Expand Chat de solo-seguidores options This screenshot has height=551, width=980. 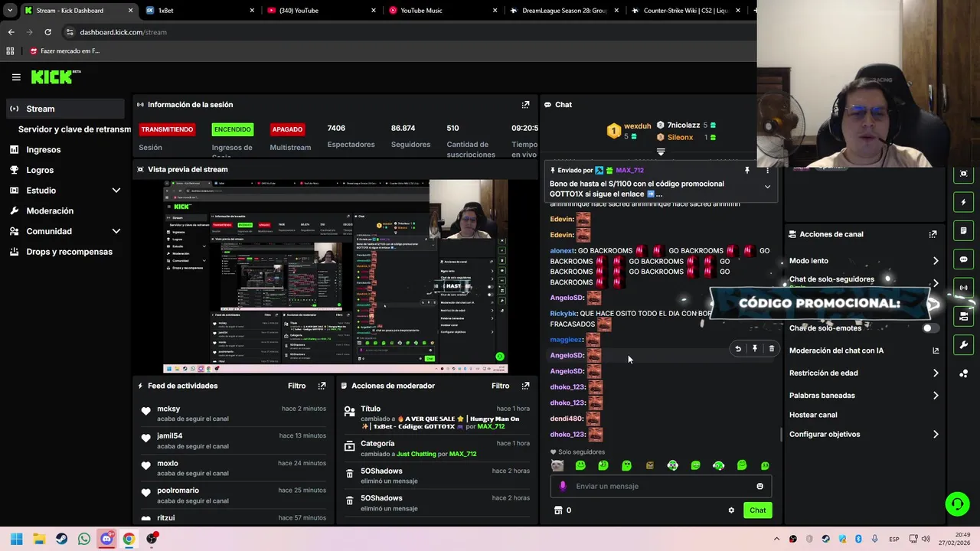[x=935, y=283]
